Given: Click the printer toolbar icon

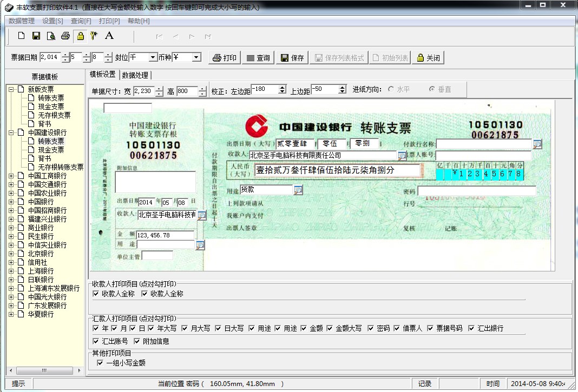Looking at the screenshot, I should click(65, 36).
